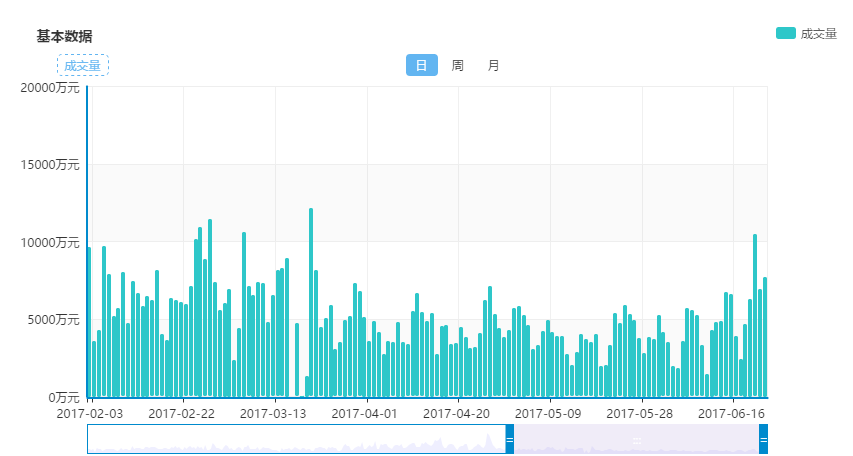Switch to the 月 monthly view

point(493,66)
